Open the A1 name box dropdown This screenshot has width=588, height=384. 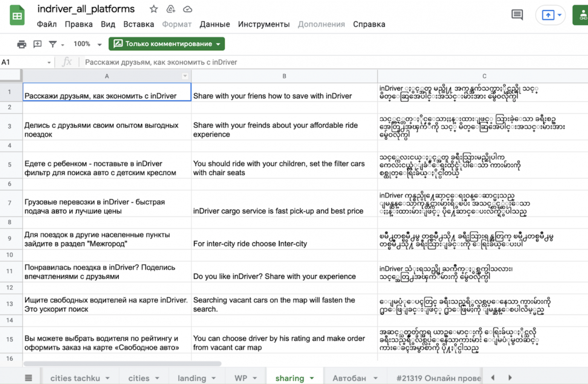point(49,63)
